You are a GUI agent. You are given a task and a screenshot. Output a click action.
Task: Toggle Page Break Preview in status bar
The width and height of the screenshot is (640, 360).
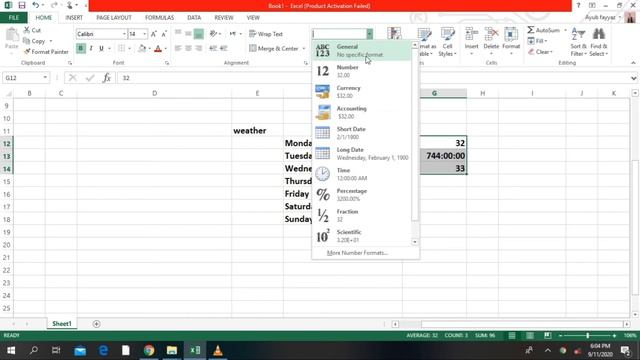click(548, 336)
